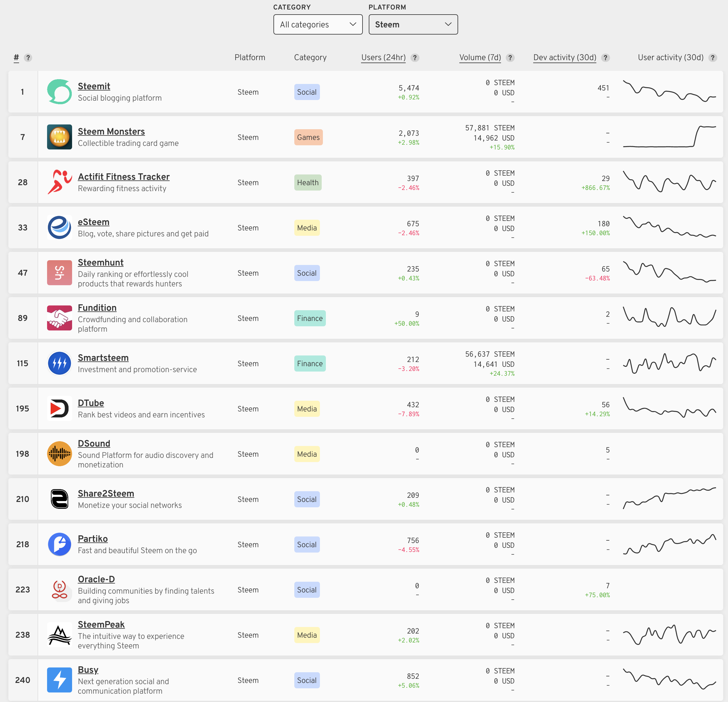The height and width of the screenshot is (702, 728).
Task: Click the Steem Monsters game icon
Action: click(60, 137)
